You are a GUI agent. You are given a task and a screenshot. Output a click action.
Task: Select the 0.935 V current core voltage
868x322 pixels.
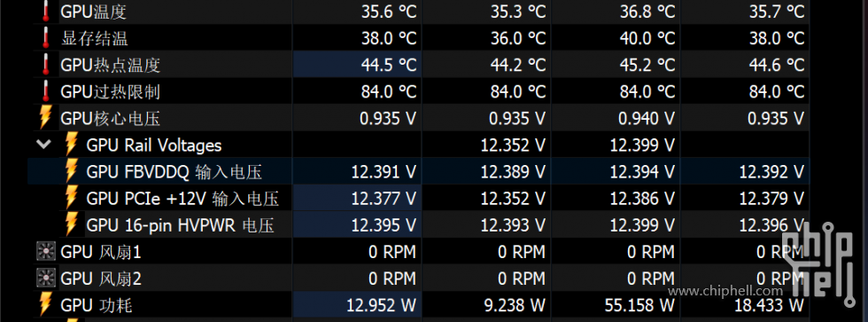[x=388, y=118]
